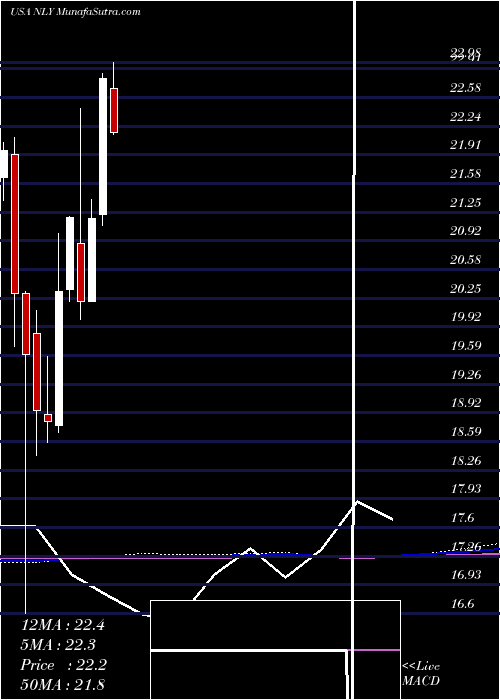This screenshot has height=700, width=500.
Task: Click the 21.58 price axis label
Action: pos(466,174)
